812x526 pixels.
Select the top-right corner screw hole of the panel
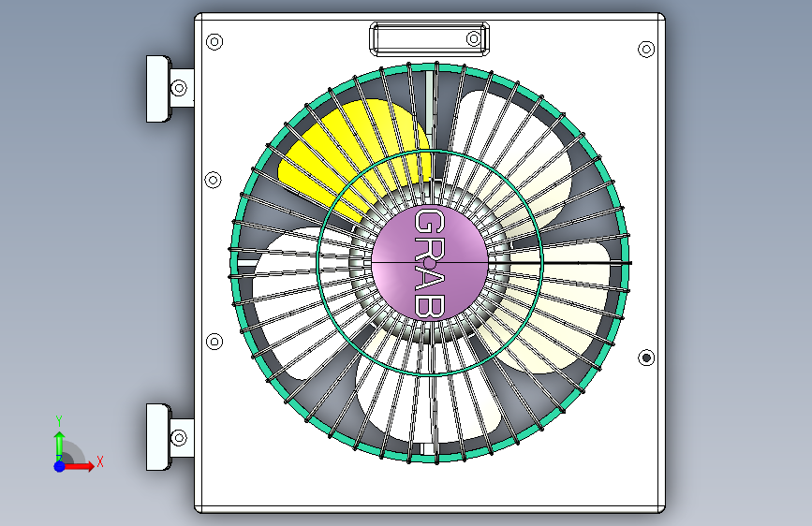646,50
